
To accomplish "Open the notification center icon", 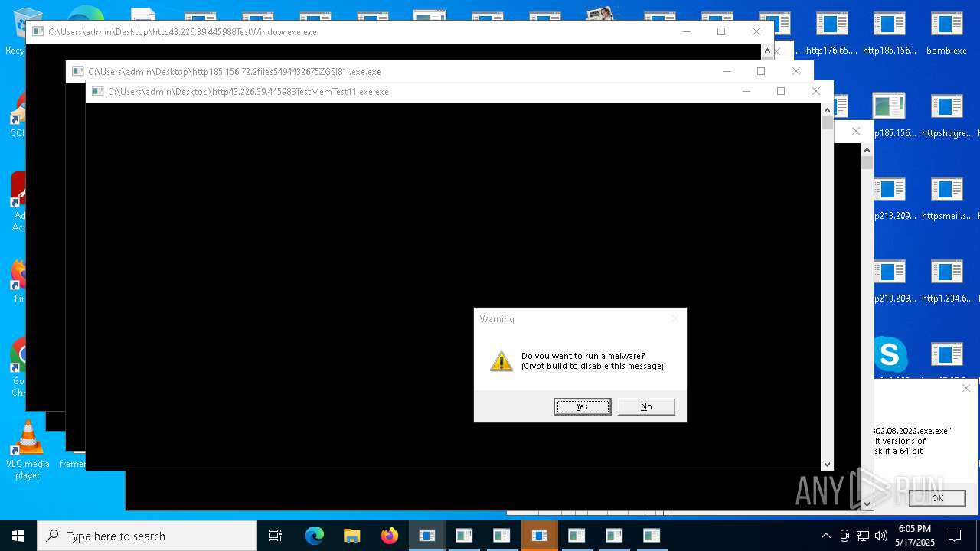I will point(955,536).
